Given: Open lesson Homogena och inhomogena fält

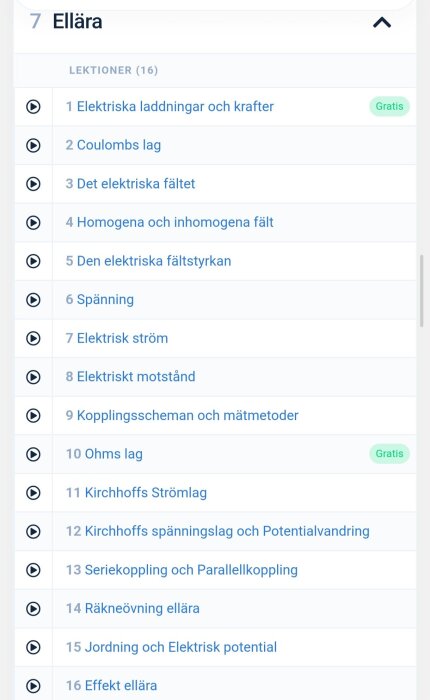Looking at the screenshot, I should click(169, 222).
